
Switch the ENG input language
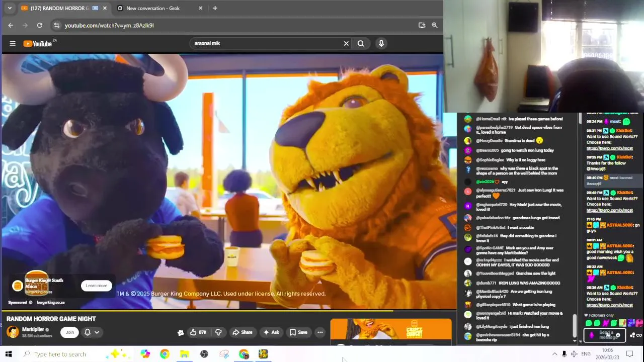coord(586,354)
